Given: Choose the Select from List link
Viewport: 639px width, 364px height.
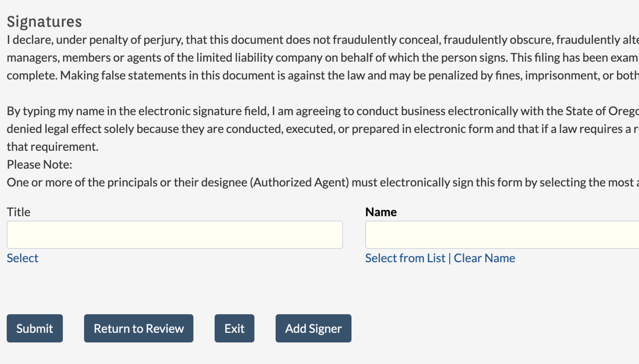Looking at the screenshot, I should [405, 258].
